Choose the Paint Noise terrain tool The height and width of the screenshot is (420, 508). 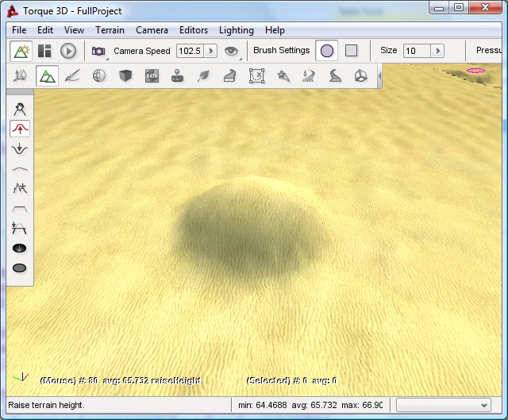click(20, 188)
